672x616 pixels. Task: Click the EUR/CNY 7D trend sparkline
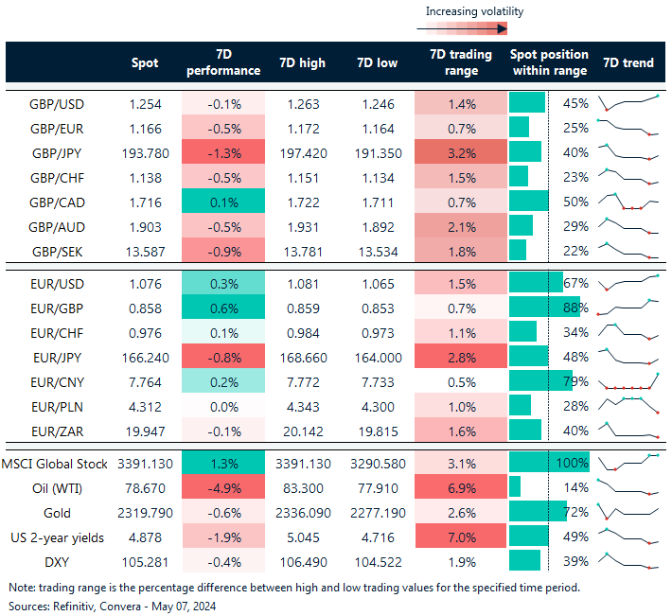coord(628,381)
